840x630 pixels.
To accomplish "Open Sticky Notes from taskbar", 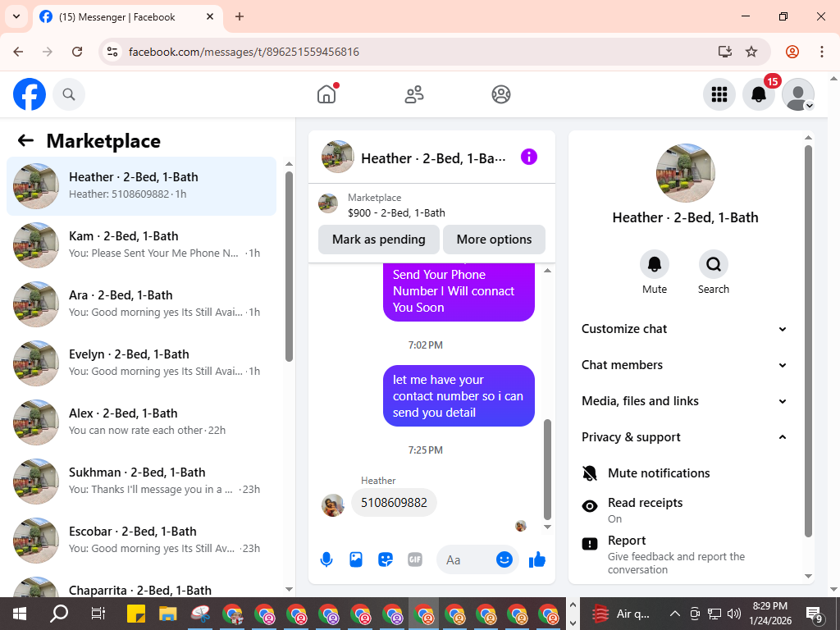I will [136, 614].
